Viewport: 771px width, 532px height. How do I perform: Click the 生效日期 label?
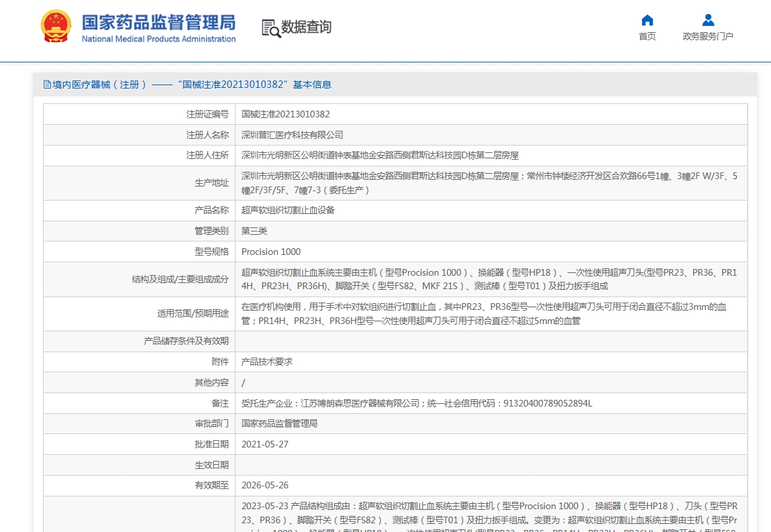[212, 465]
